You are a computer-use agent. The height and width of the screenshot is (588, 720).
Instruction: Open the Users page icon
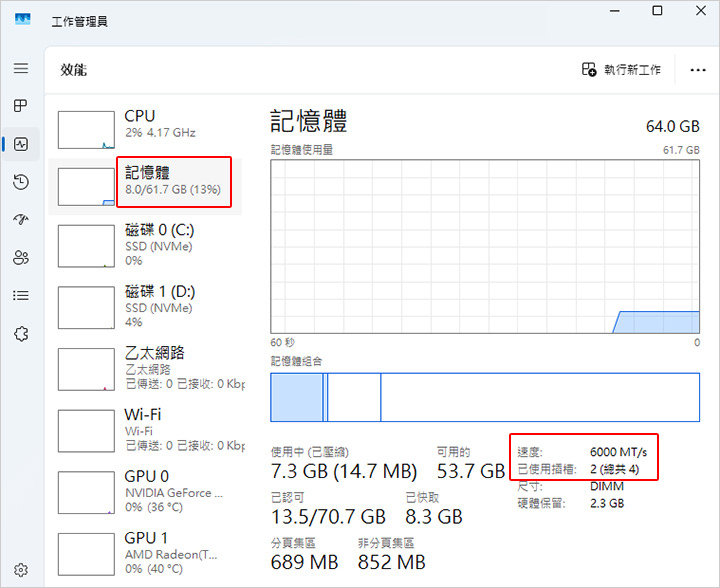pos(21,258)
